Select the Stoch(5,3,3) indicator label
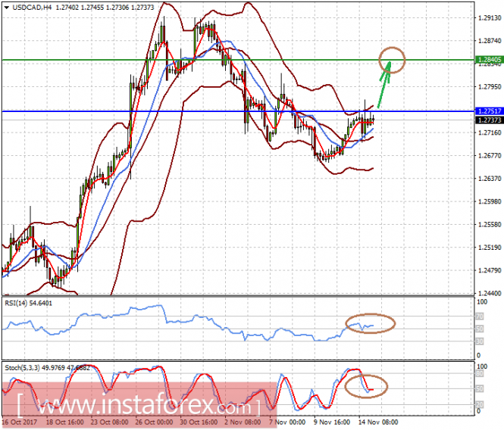 [x=47, y=368]
